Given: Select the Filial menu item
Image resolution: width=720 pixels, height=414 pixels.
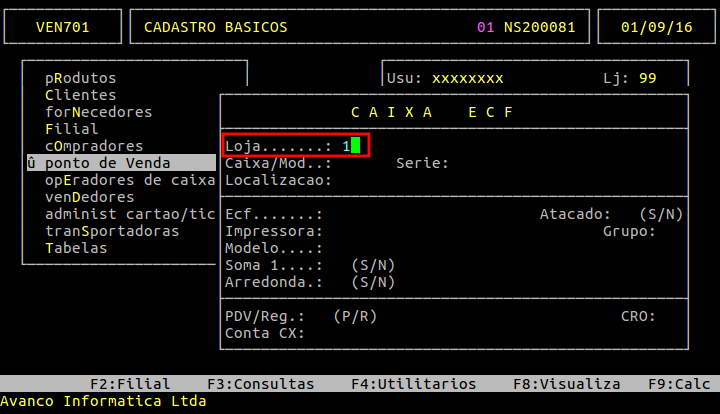Looking at the screenshot, I should (71, 129).
